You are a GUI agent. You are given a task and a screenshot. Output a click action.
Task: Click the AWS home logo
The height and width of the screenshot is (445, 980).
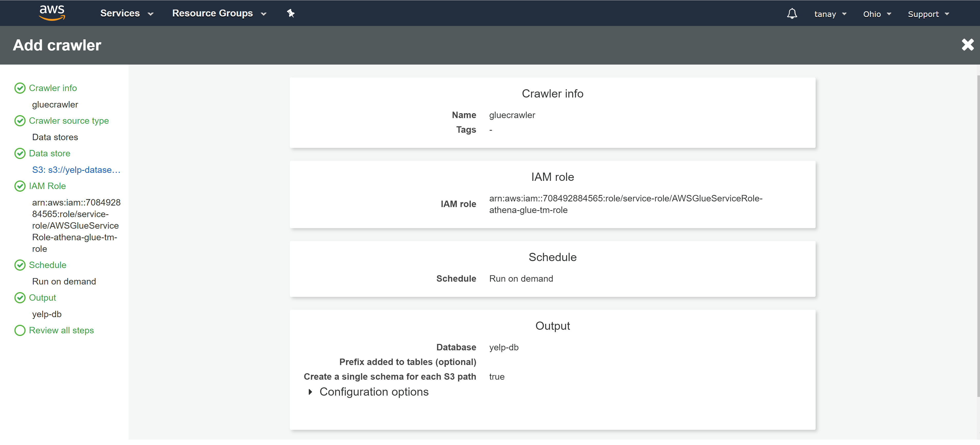point(52,13)
